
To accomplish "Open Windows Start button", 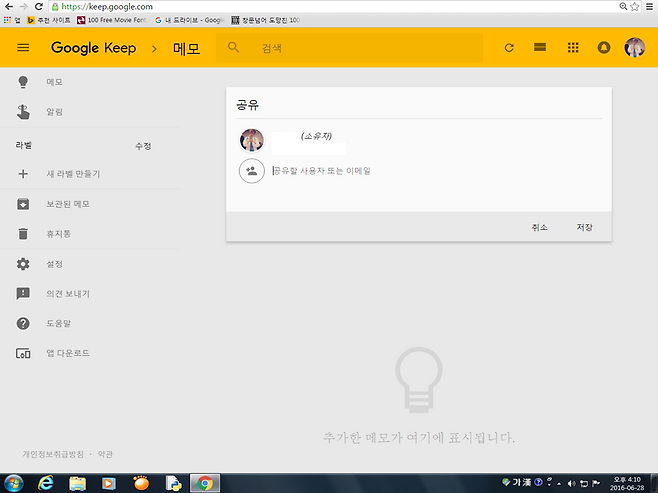I will point(13,483).
